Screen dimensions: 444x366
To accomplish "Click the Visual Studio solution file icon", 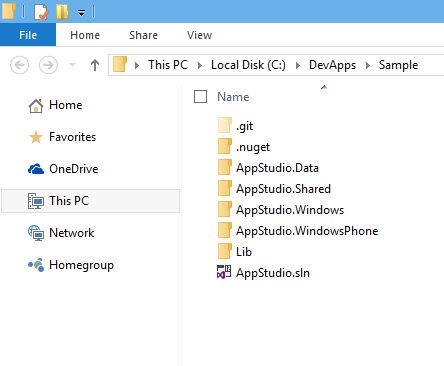I will [x=224, y=272].
